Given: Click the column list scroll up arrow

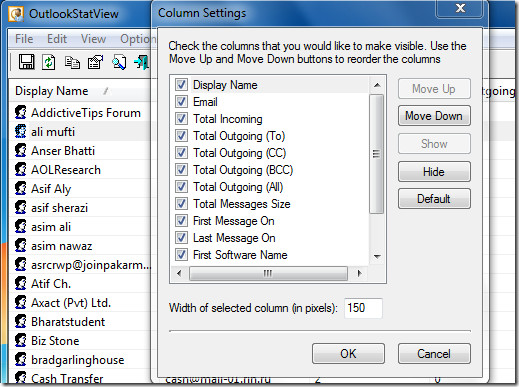Looking at the screenshot, I should [x=377, y=85].
